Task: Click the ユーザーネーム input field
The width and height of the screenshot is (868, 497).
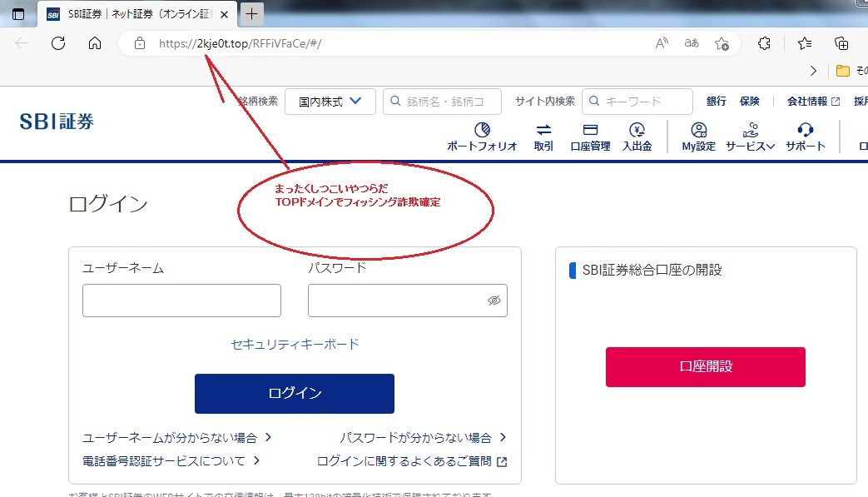Action: coord(181,301)
